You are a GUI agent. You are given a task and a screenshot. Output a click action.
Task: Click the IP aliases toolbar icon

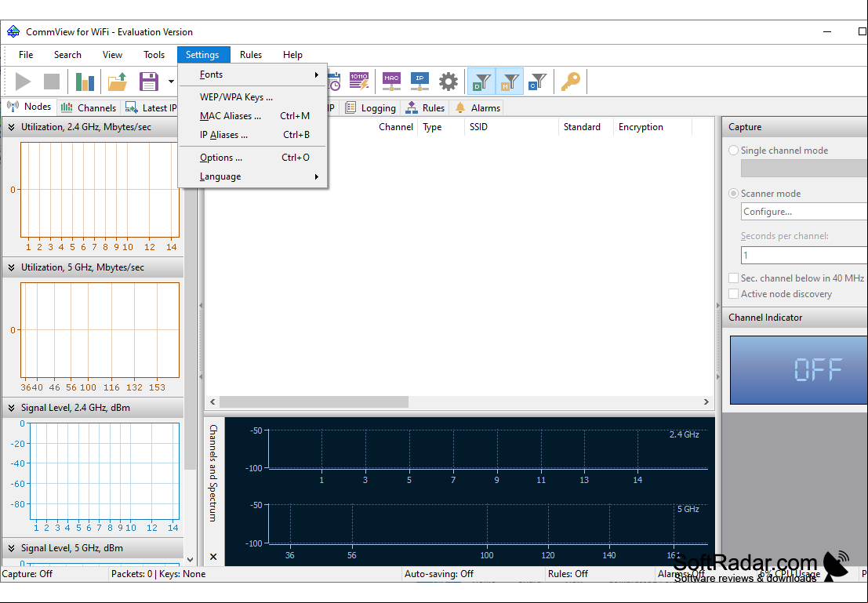coord(419,82)
